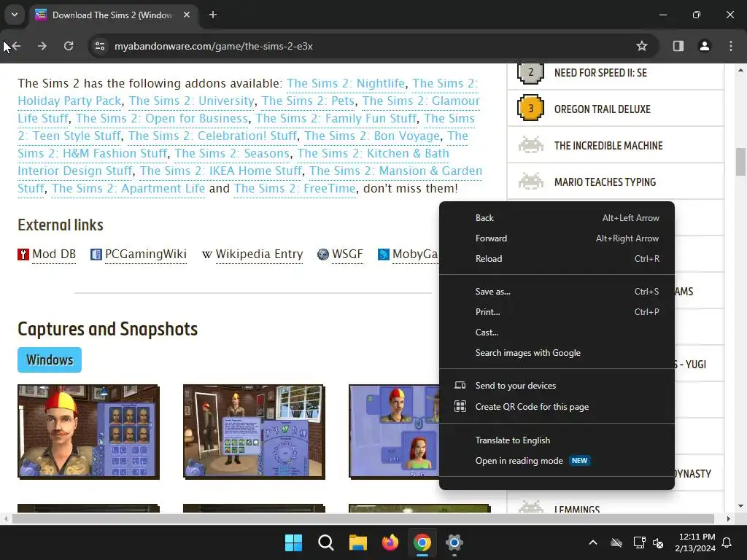This screenshot has height=560, width=747.
Task: Open the WSGF external link
Action: pos(347,254)
